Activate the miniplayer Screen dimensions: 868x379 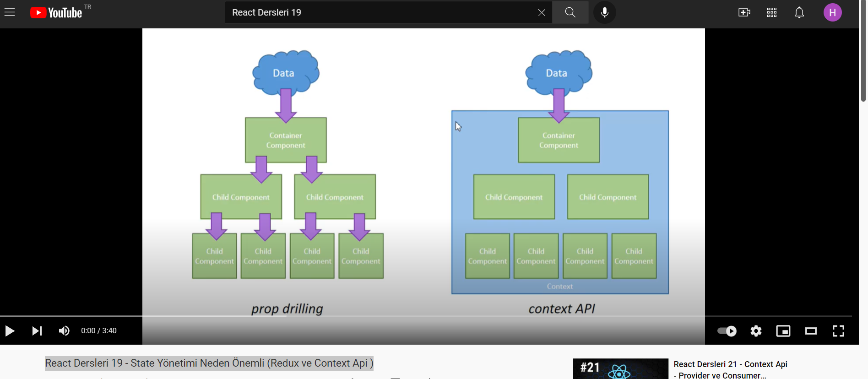tap(783, 331)
